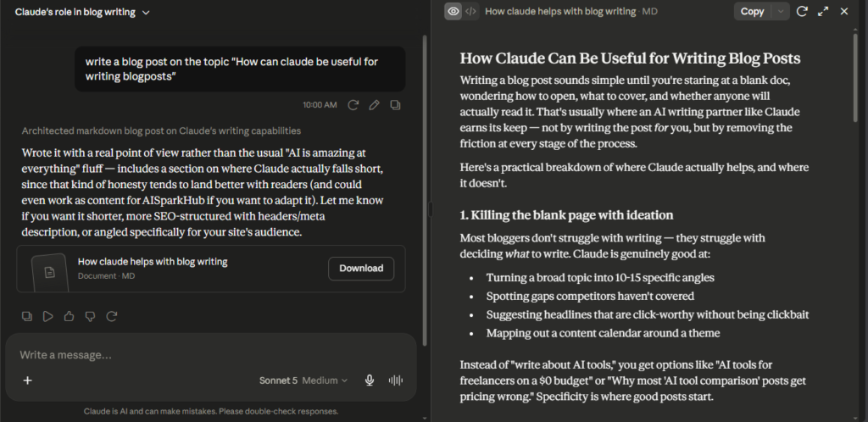Screen dimensions: 868x422
Task: Add attachment with plus icon
Action: (27, 380)
